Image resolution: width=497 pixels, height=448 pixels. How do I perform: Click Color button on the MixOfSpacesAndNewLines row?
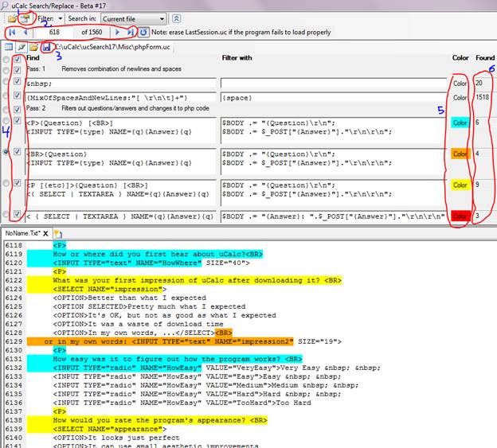coord(460,97)
